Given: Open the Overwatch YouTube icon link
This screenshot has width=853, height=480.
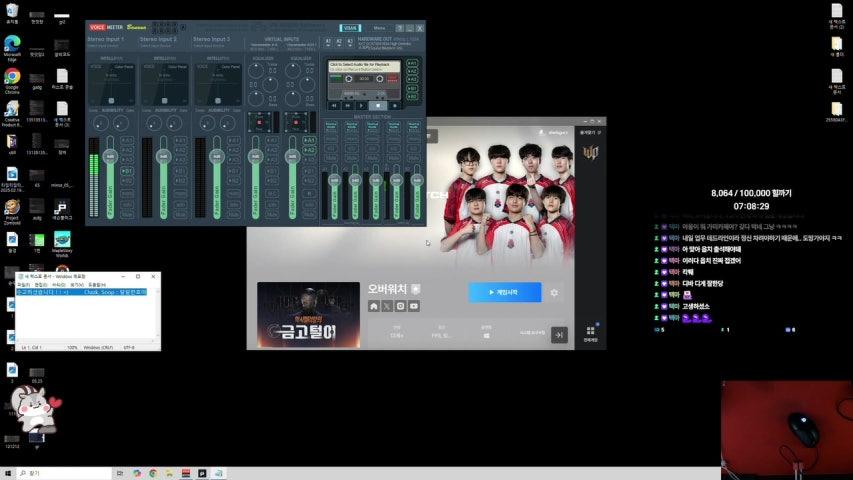Looking at the screenshot, I should coord(414,306).
